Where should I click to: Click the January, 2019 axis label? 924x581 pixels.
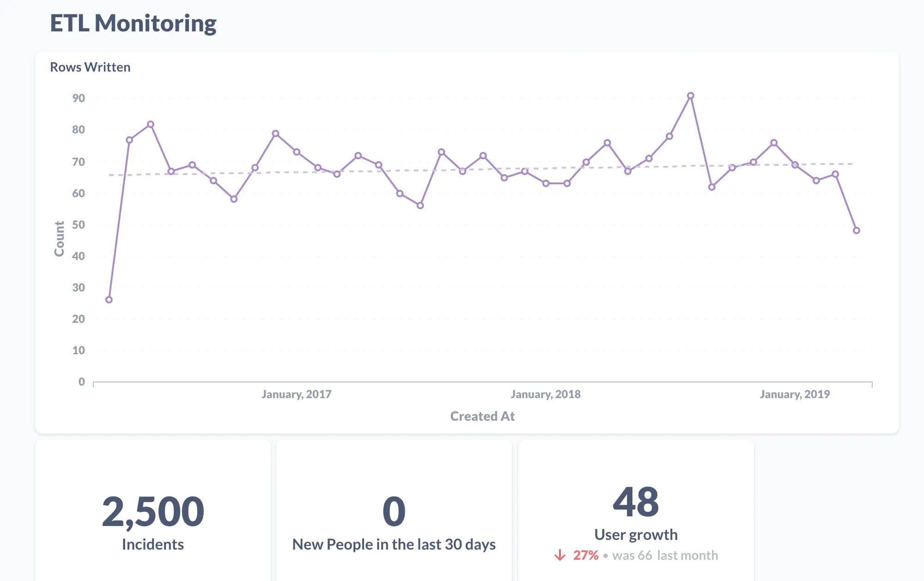tap(795, 394)
